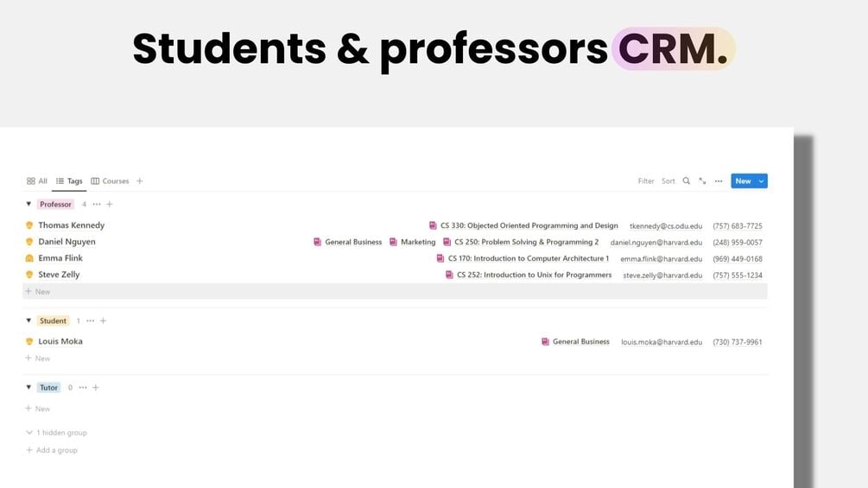868x488 pixels.
Task: Open Student group three-dots options
Action: click(90, 321)
